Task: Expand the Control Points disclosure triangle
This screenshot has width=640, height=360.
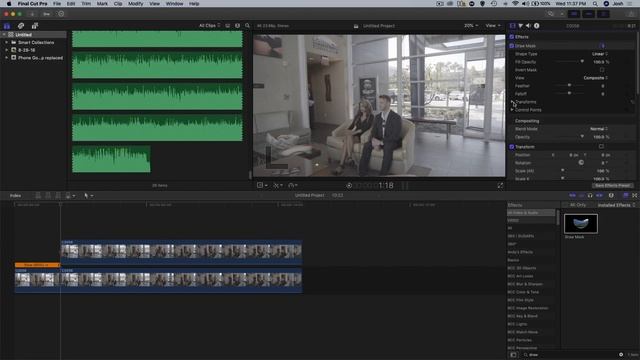Action: (512, 110)
